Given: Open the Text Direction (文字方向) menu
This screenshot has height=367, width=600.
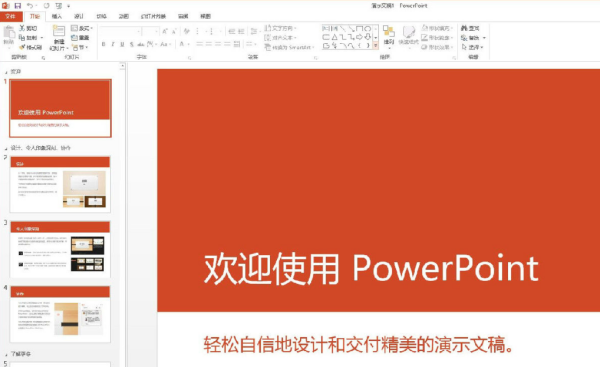Looking at the screenshot, I should (280, 28).
